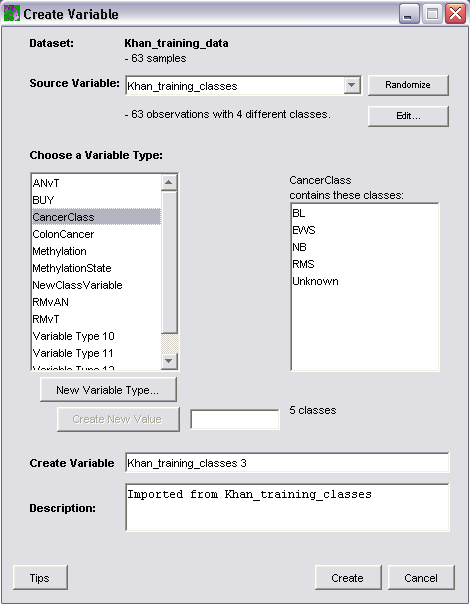Click the variable list scroll up arrow

click(169, 182)
